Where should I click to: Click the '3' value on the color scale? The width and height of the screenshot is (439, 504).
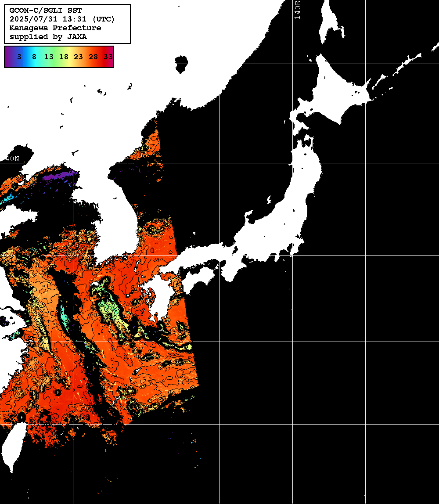19,57
